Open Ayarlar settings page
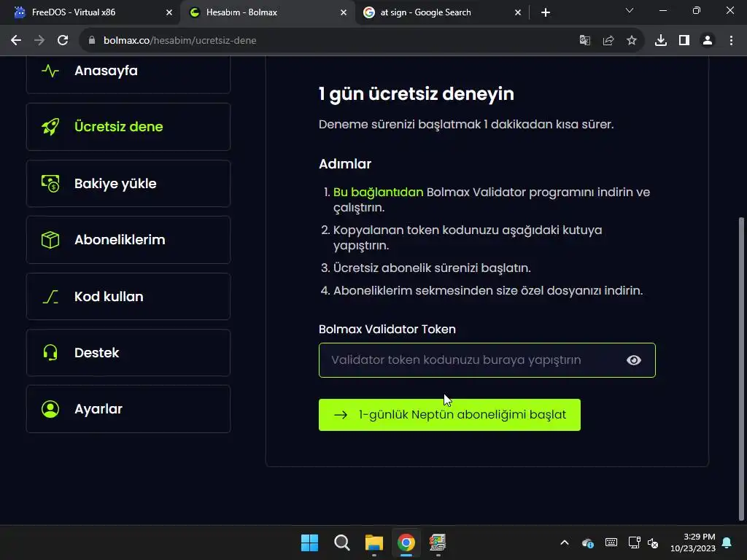747x560 pixels. coord(128,409)
